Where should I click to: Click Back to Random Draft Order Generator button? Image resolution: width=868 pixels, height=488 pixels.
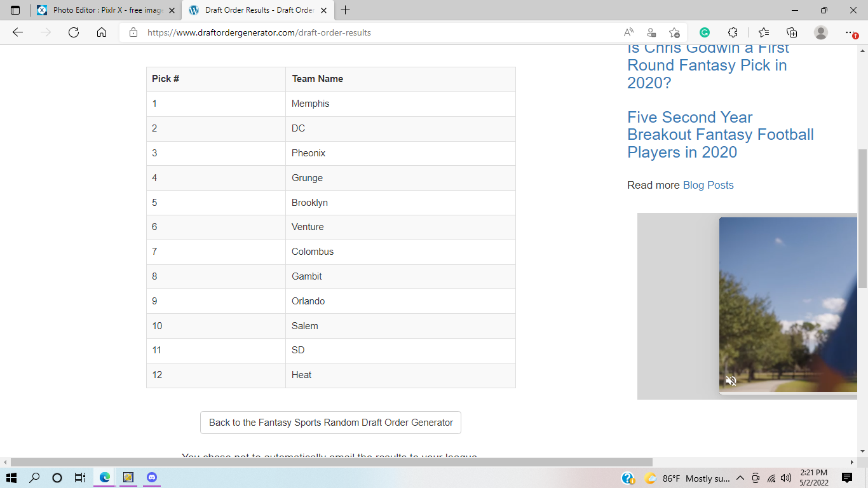pyautogui.click(x=330, y=423)
